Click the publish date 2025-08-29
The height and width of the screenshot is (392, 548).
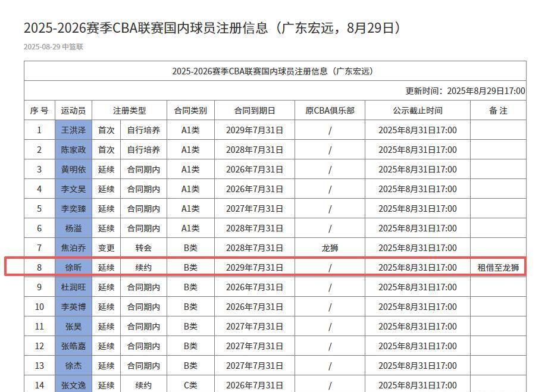42,47
